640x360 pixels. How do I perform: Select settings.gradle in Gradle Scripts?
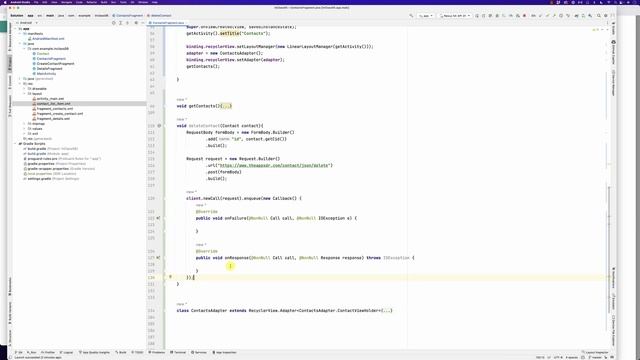point(52,179)
